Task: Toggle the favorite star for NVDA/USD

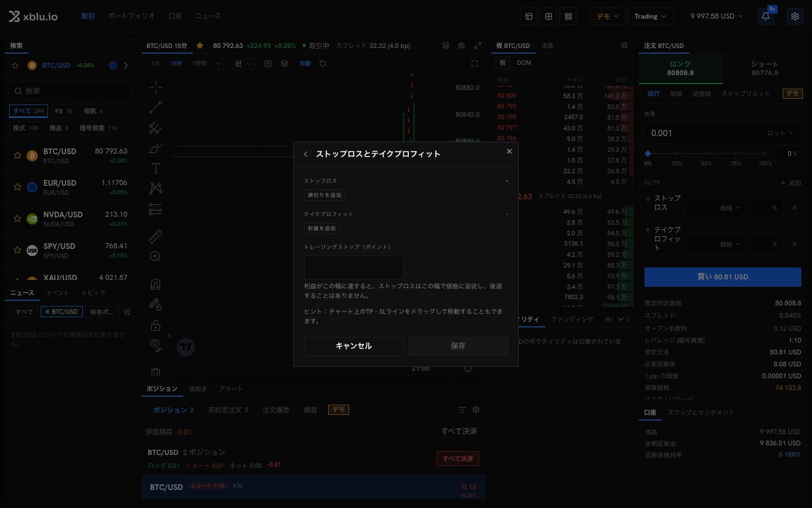Action: point(17,218)
